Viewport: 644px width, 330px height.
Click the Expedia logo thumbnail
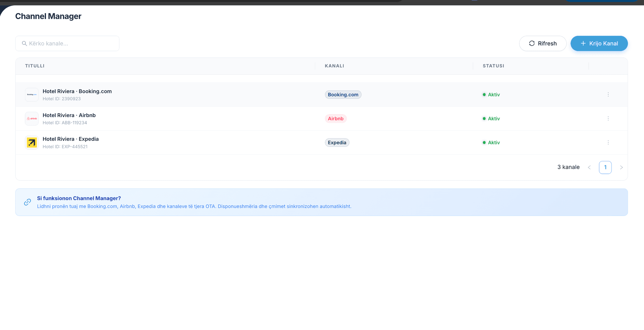(x=32, y=143)
